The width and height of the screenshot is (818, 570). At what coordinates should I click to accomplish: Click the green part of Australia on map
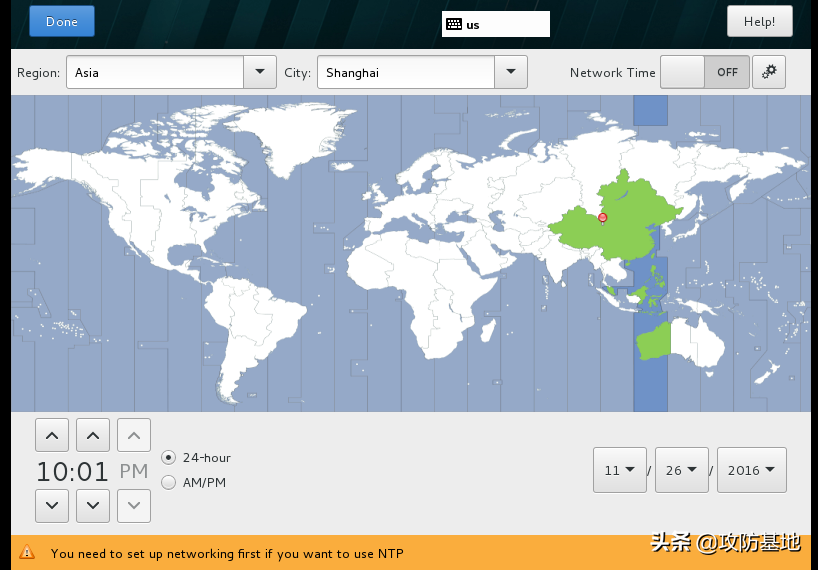[x=654, y=342]
